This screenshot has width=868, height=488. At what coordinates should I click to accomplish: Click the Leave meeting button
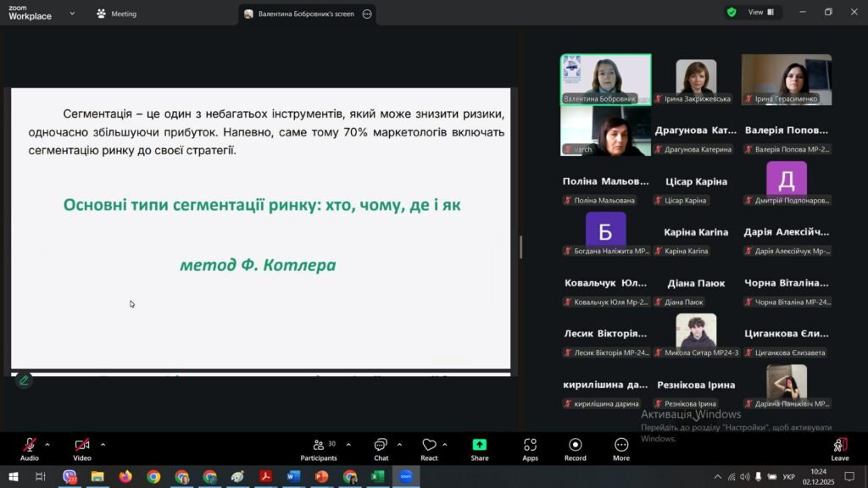pyautogui.click(x=839, y=448)
